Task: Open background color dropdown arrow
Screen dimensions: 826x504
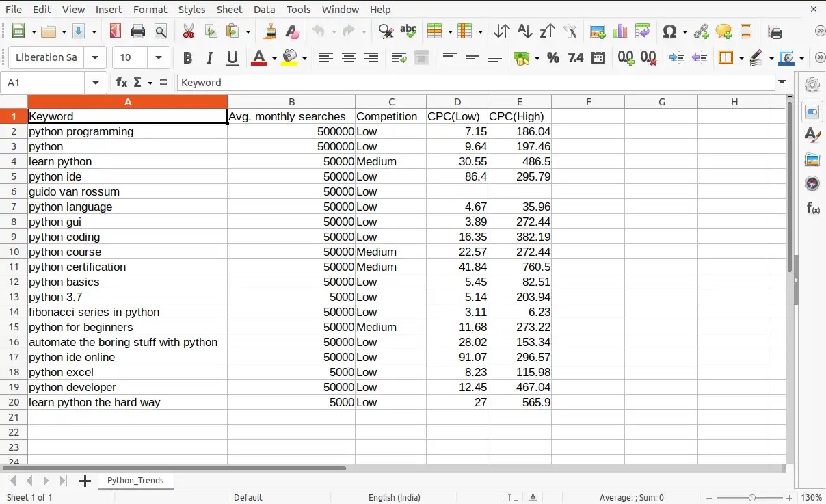Action: pos(304,58)
